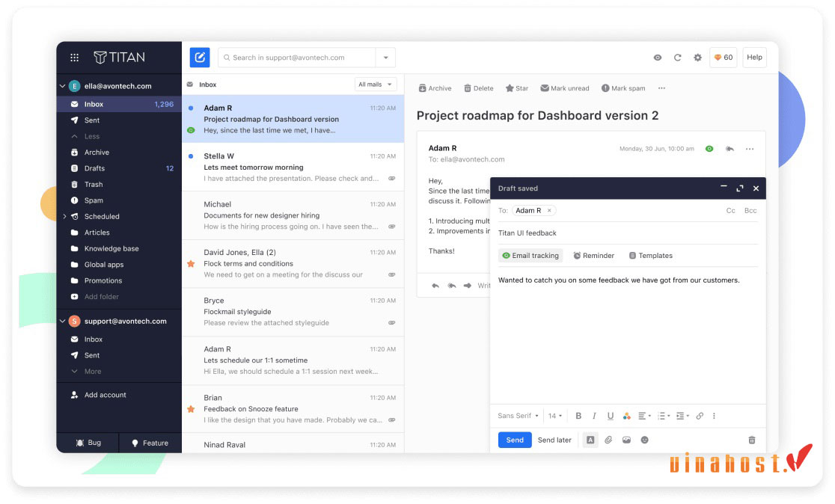Collapse the ella@avontech.com account
835x504 pixels.
click(62, 86)
